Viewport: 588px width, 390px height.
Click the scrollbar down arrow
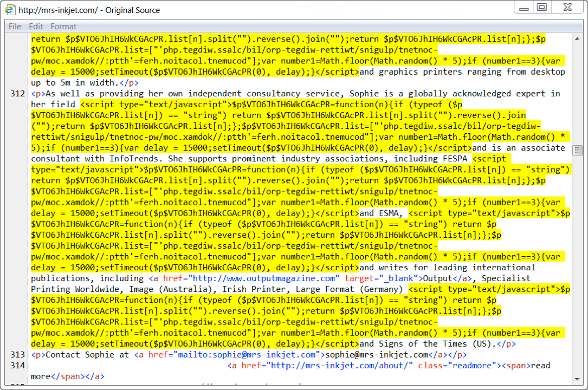click(x=577, y=379)
